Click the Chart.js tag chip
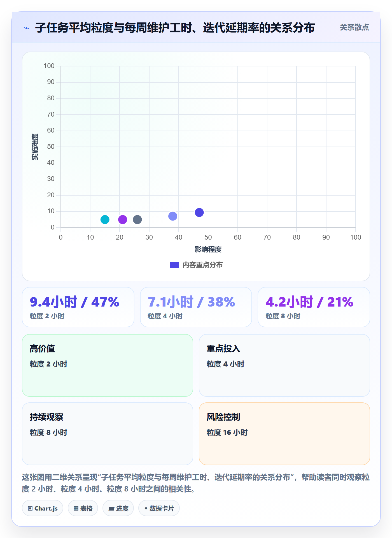 [43, 508]
